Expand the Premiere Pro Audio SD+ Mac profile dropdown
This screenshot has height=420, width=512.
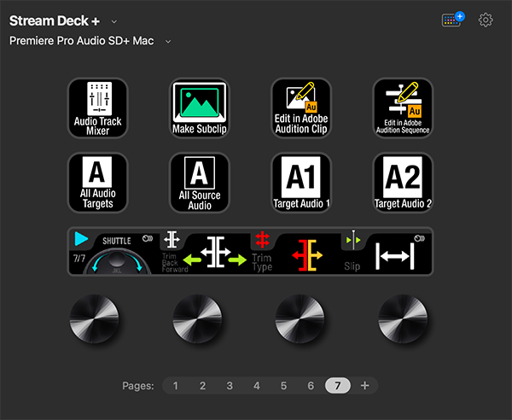point(168,42)
